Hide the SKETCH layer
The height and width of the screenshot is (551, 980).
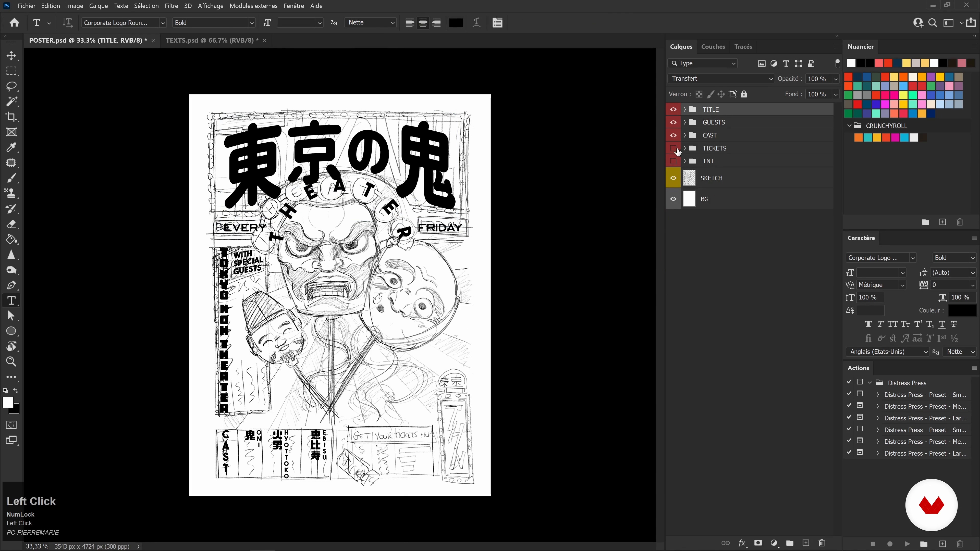tap(673, 178)
